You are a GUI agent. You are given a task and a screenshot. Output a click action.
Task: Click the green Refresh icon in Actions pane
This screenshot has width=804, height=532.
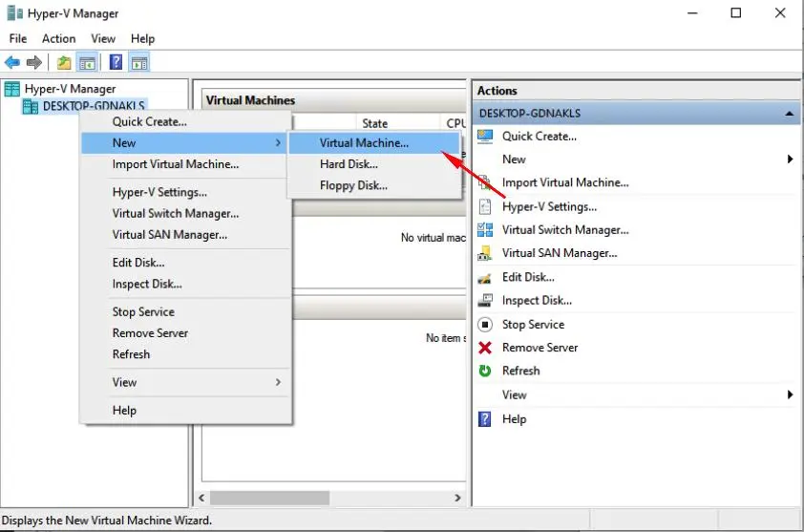(x=485, y=371)
